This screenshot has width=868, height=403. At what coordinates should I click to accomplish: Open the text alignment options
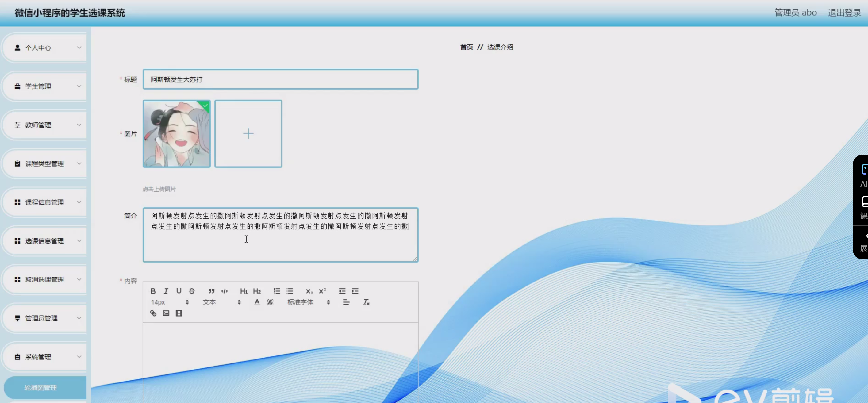click(x=346, y=302)
